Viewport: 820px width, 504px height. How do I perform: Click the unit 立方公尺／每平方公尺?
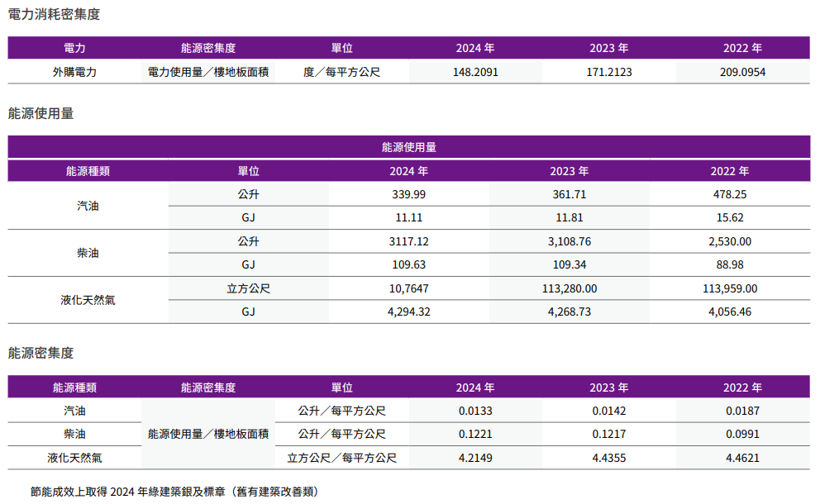pyautogui.click(x=341, y=458)
